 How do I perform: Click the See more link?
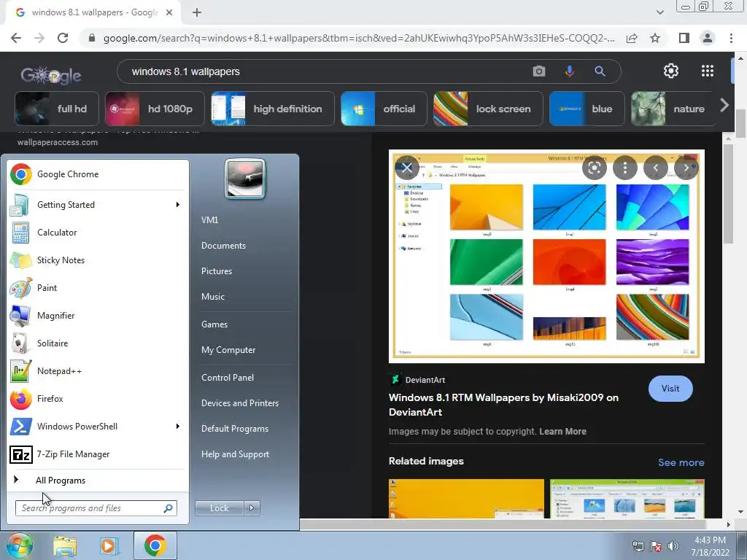click(681, 462)
